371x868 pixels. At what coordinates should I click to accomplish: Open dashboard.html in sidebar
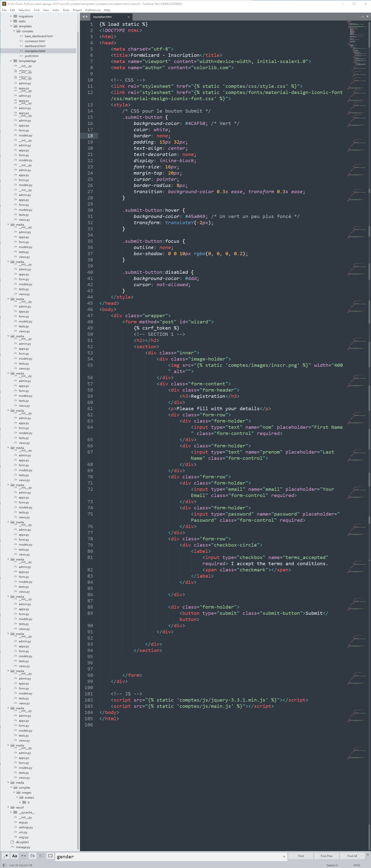tap(35, 46)
